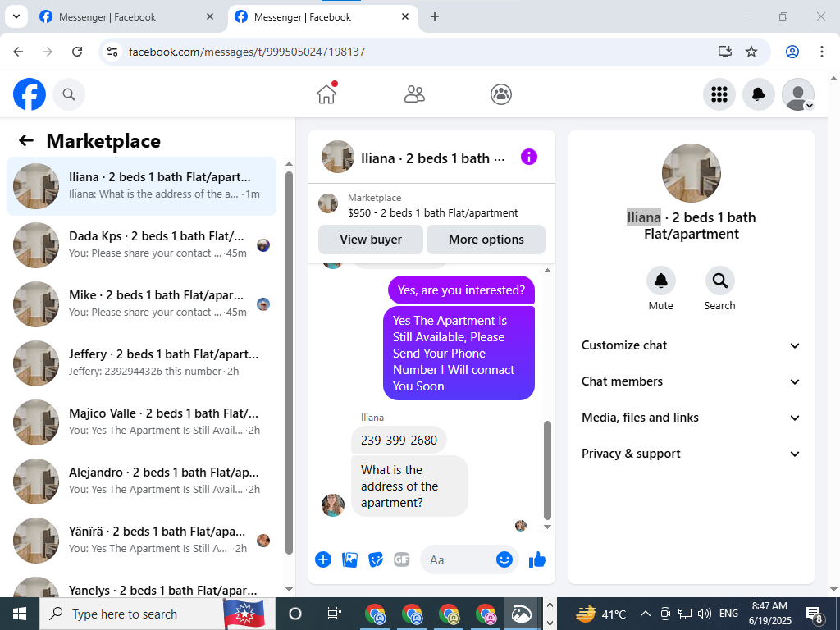Expand the Media, files and links section
This screenshot has width=840, height=630.
[691, 418]
